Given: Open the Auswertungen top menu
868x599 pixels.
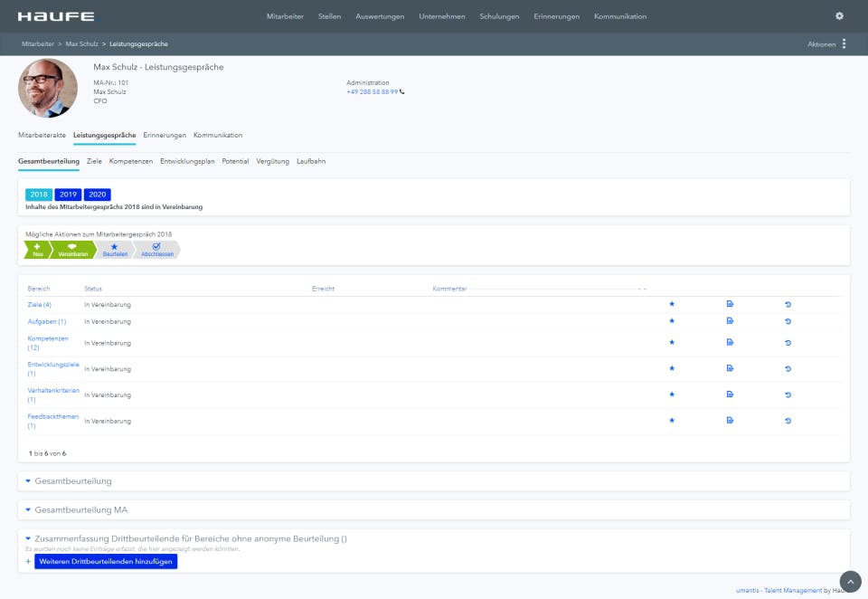Looking at the screenshot, I should click(380, 16).
